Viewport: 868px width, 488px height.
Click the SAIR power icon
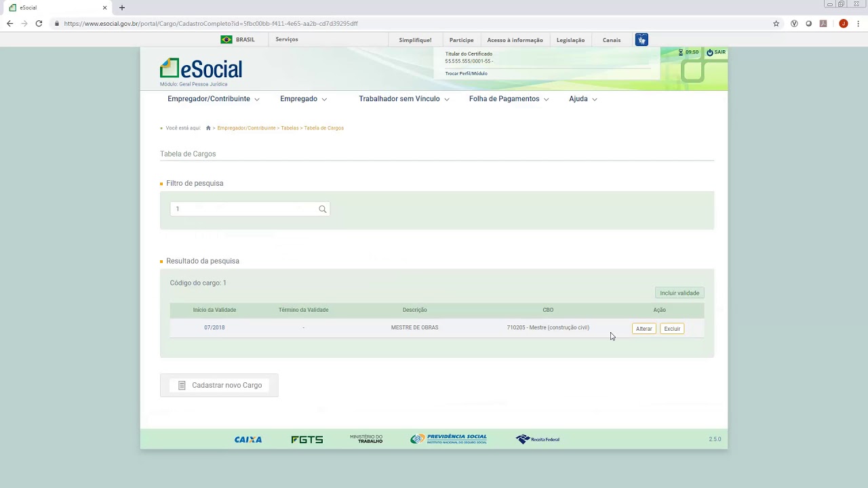click(710, 52)
